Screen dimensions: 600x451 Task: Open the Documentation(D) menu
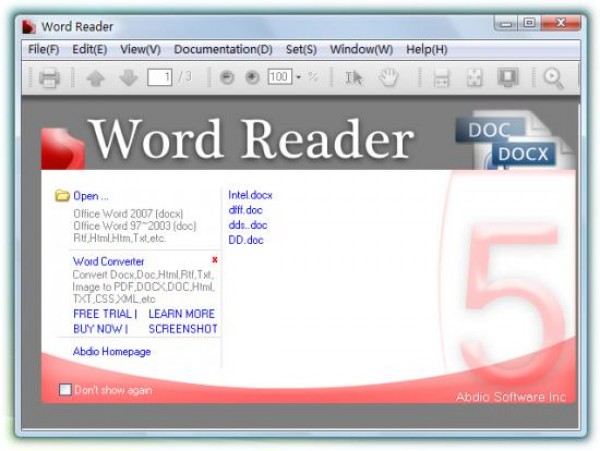pos(223,49)
